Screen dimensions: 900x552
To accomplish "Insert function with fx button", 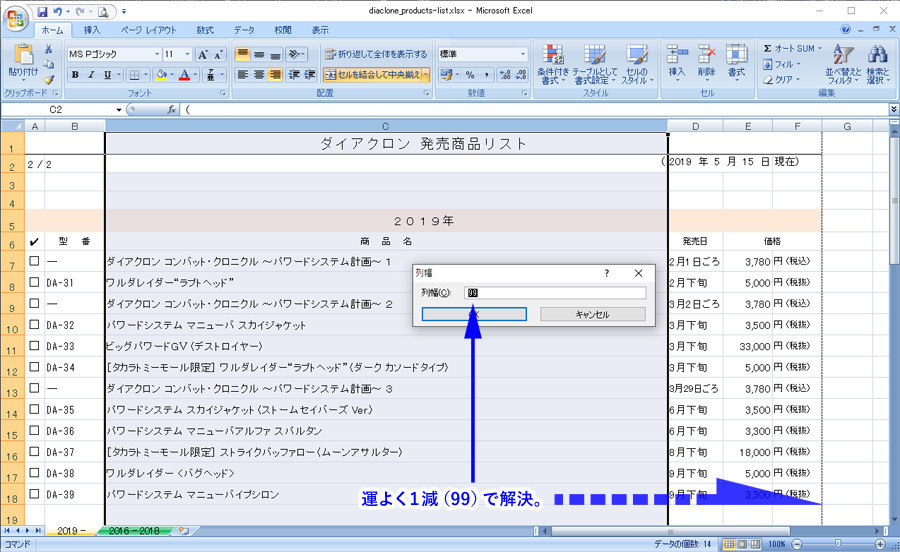I will [172, 110].
